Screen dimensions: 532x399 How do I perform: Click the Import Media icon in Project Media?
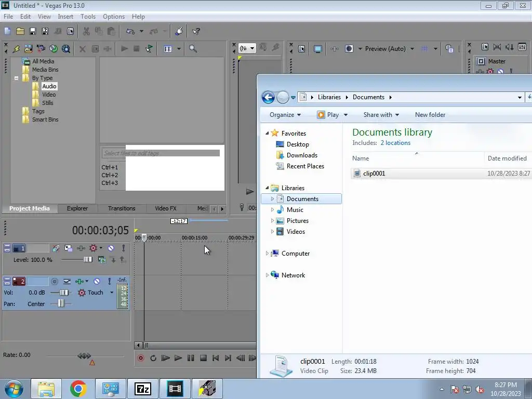click(28, 48)
